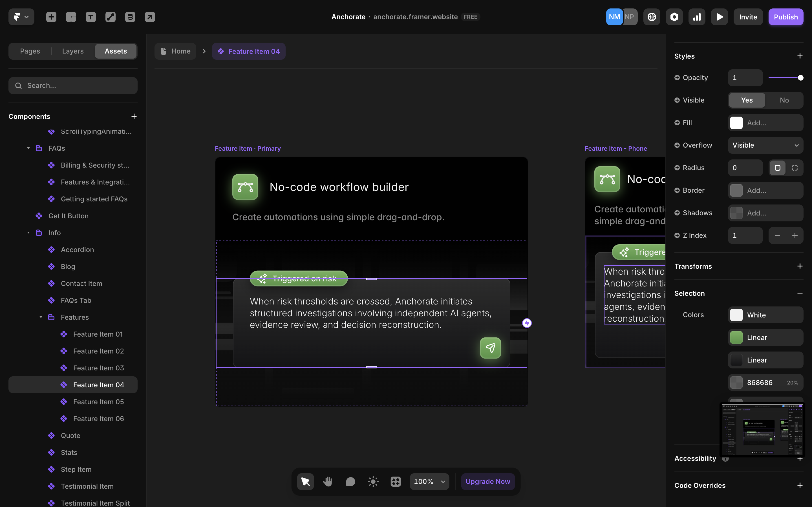The width and height of the screenshot is (812, 507).
Task: Switch to the Layers tab
Action: coord(72,51)
